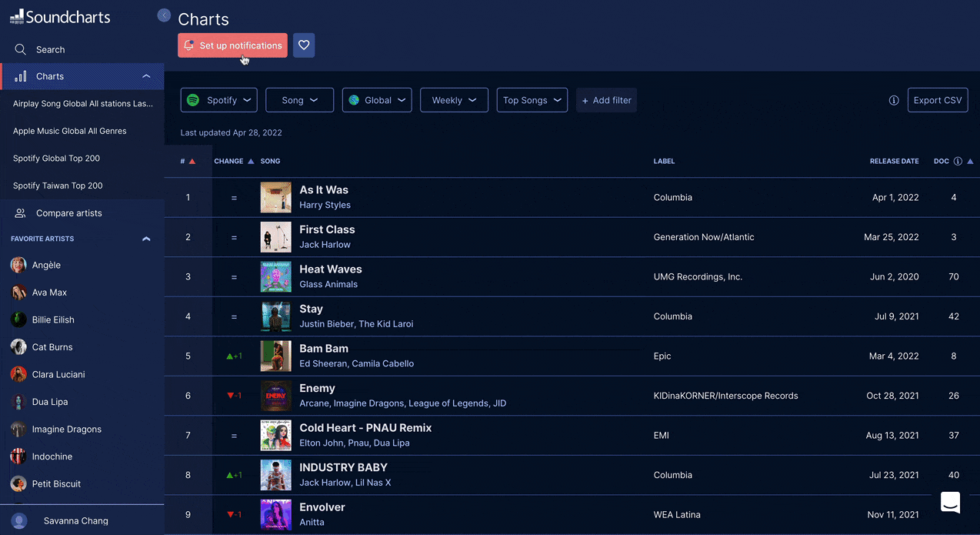The height and width of the screenshot is (535, 980).
Task: Click the As It Was album thumbnail
Action: point(275,198)
